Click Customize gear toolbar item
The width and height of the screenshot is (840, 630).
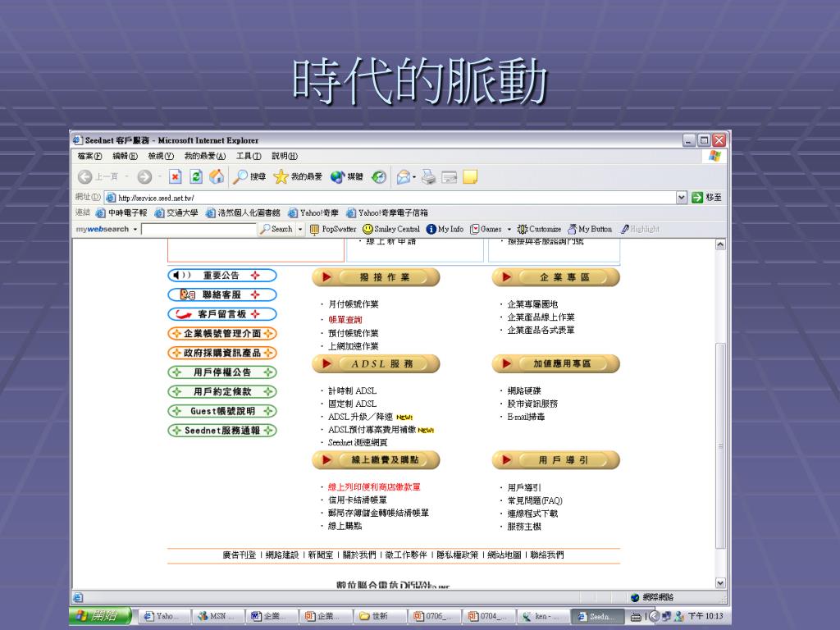(x=539, y=229)
